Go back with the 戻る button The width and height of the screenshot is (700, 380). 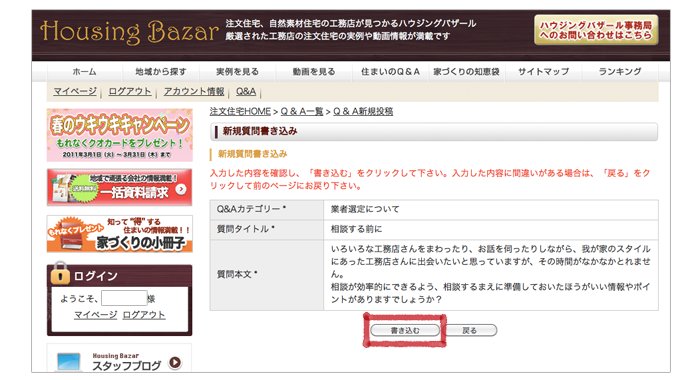[470, 330]
